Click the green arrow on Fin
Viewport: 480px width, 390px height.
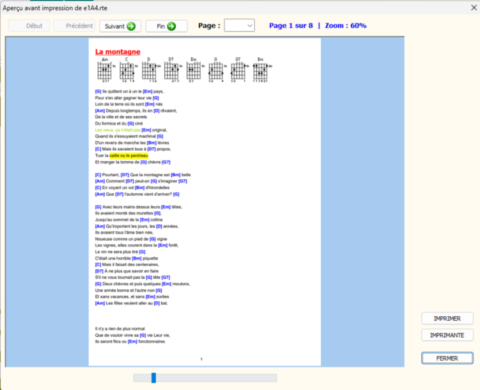(171, 26)
